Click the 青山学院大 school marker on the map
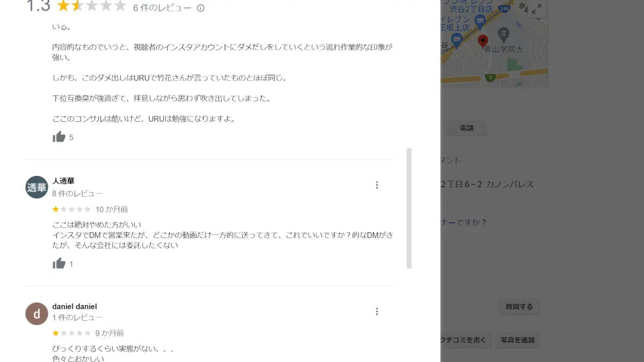Image resolution: width=644 pixels, height=362 pixels. click(503, 34)
